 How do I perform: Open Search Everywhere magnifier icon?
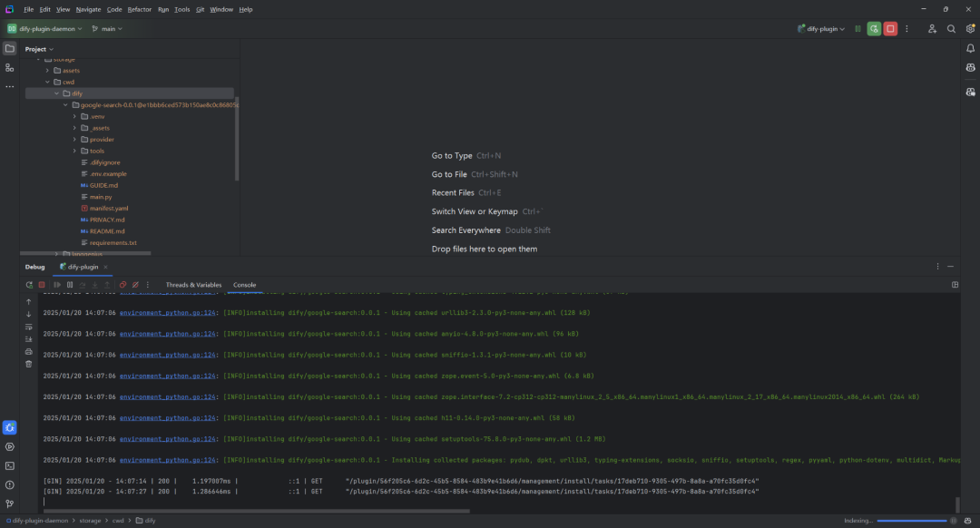tap(951, 29)
